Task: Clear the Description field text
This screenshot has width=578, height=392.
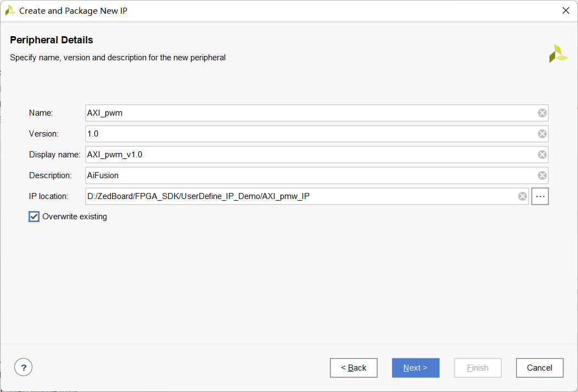Action: tap(542, 175)
